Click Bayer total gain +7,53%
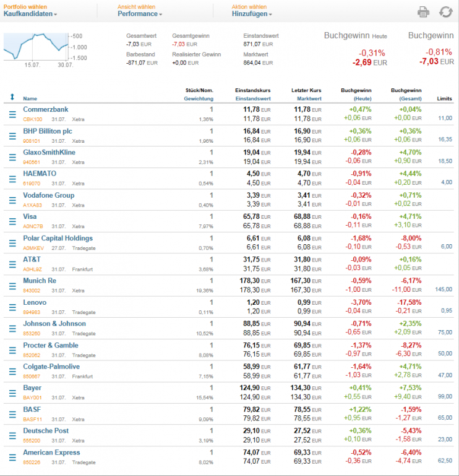Image resolution: width=459 pixels, height=476 pixels. coord(410,388)
